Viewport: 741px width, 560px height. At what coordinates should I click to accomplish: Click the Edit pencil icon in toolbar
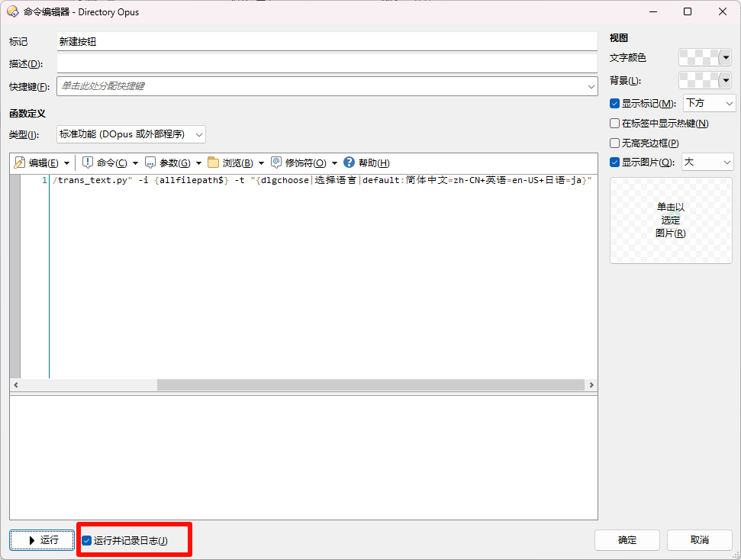(x=19, y=163)
